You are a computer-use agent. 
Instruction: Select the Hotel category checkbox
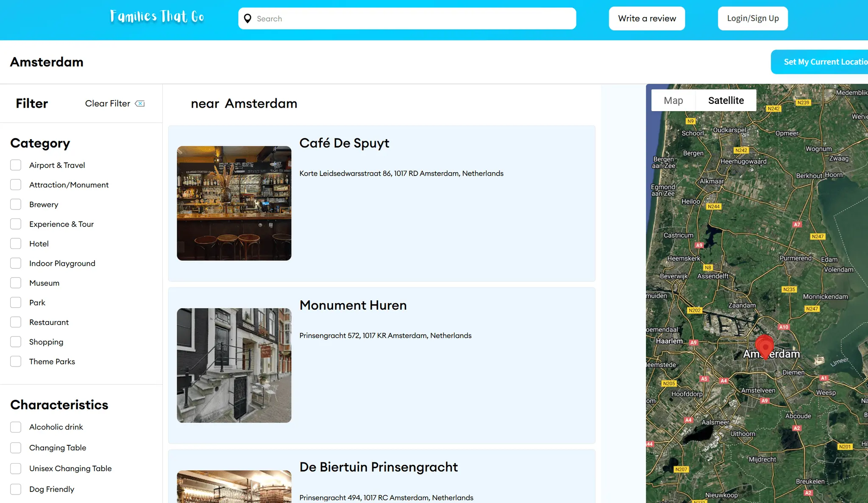(16, 243)
